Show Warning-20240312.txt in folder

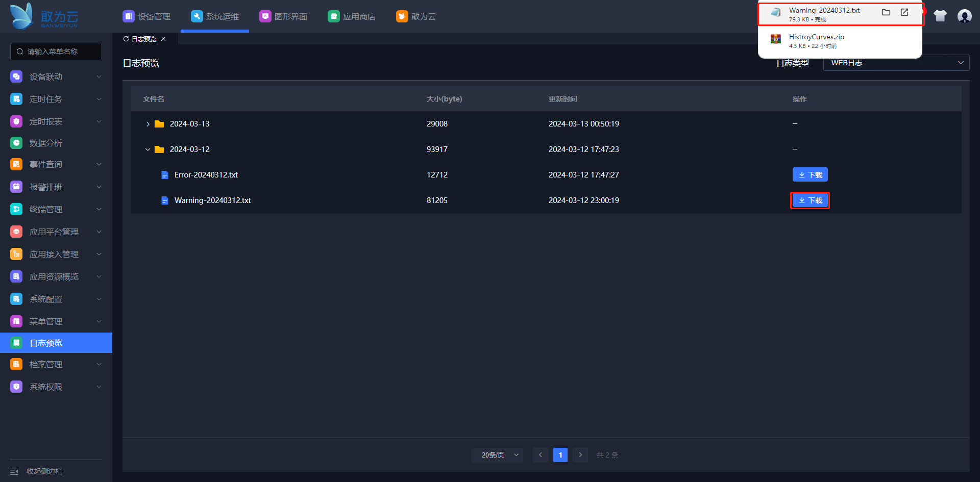click(886, 12)
